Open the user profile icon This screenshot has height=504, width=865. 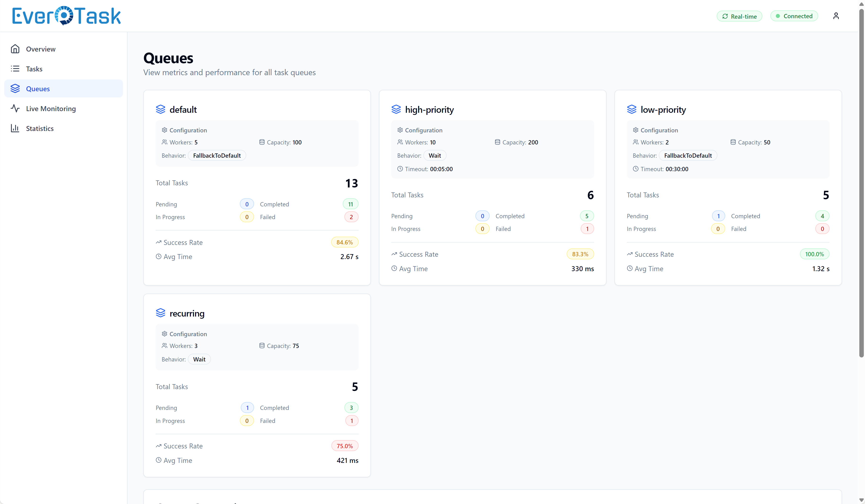click(x=836, y=16)
